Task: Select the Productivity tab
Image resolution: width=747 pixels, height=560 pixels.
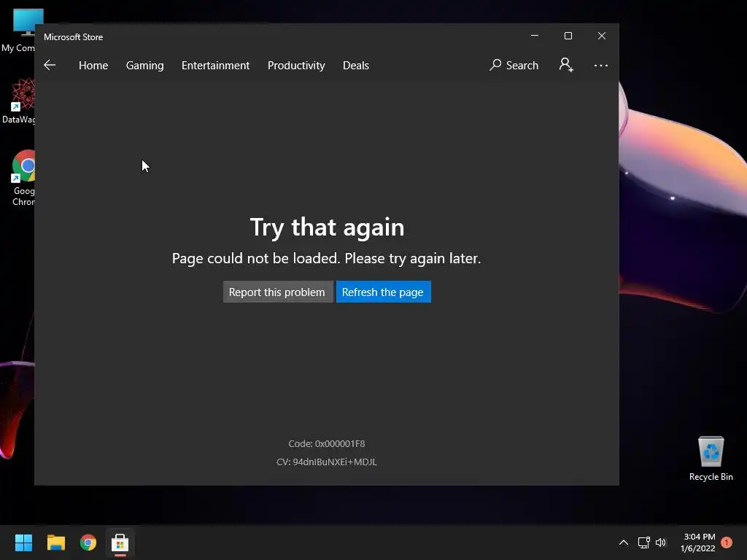Action: 296,65
